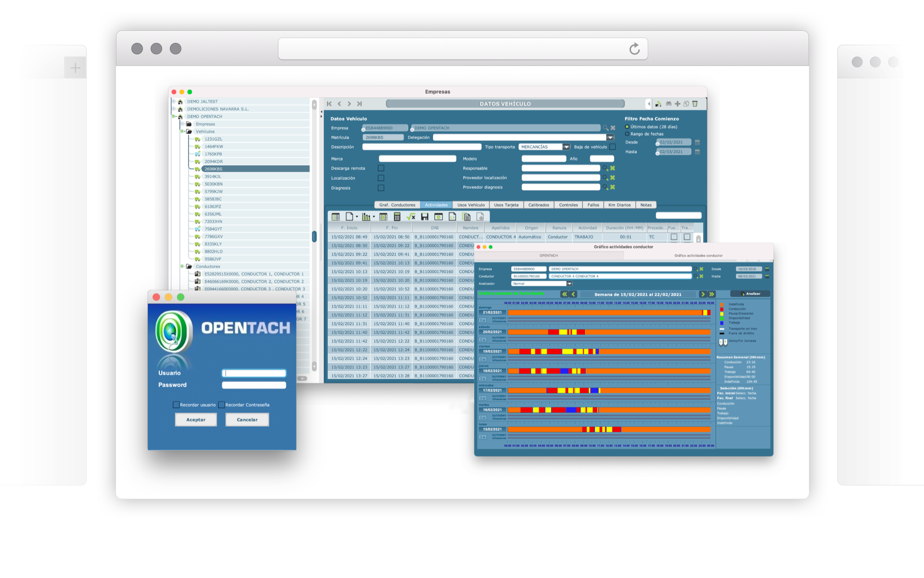This screenshot has width=924, height=578.
Task: Click calculator icon in activities toolbar
Action: tap(397, 217)
